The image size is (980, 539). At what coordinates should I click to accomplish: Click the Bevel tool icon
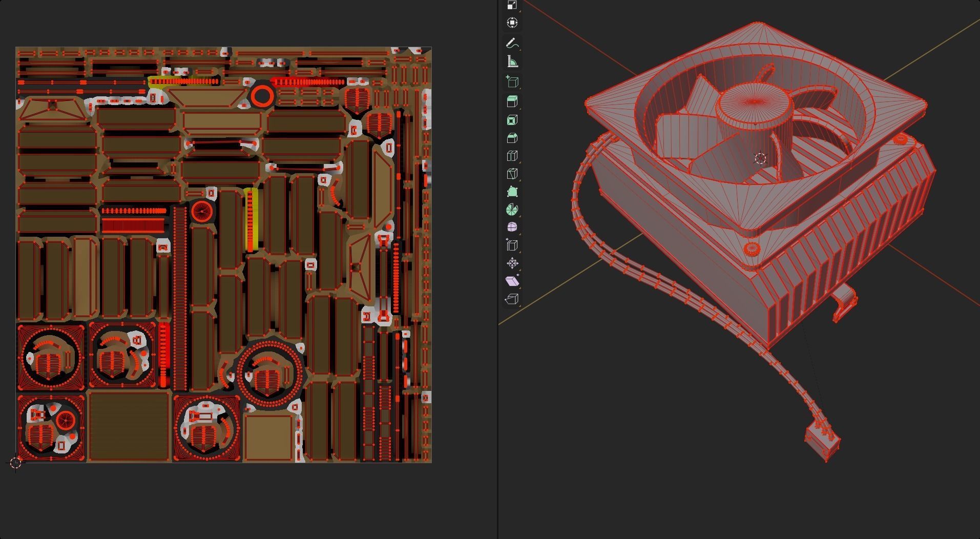[512, 138]
